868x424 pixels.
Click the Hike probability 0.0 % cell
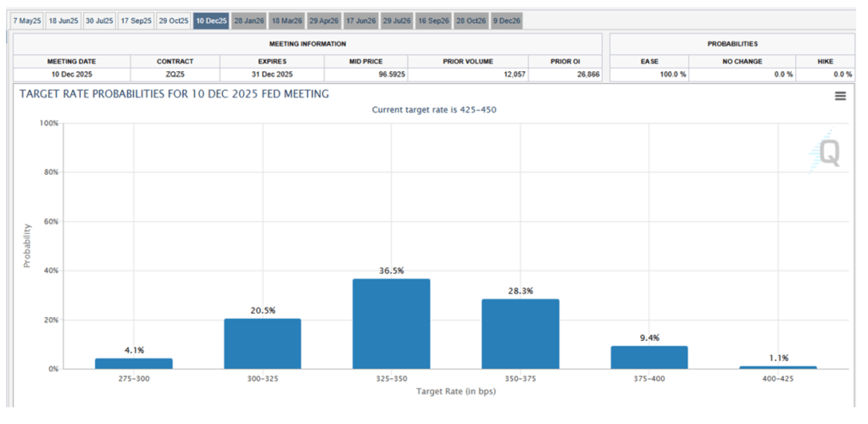point(826,74)
